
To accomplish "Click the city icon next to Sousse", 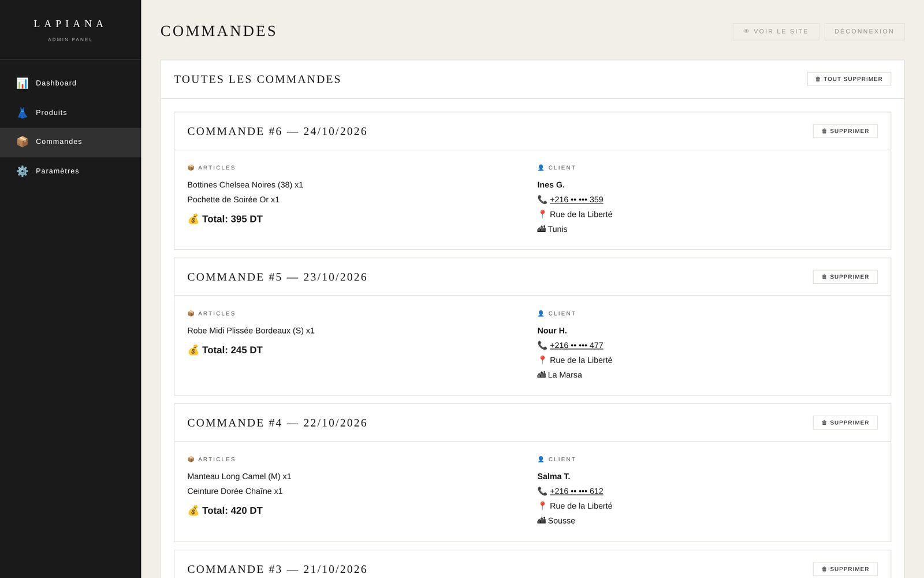I will [x=542, y=520].
